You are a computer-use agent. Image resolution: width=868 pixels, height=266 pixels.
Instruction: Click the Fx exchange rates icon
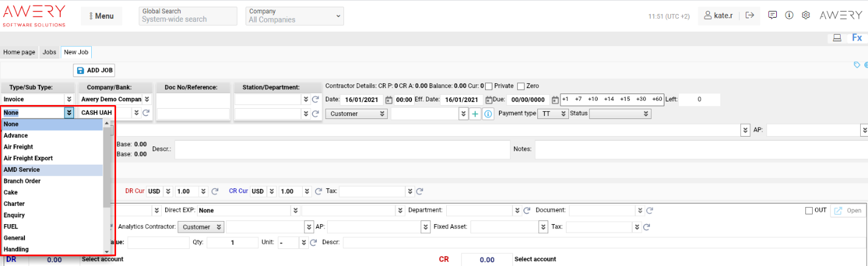tap(856, 38)
